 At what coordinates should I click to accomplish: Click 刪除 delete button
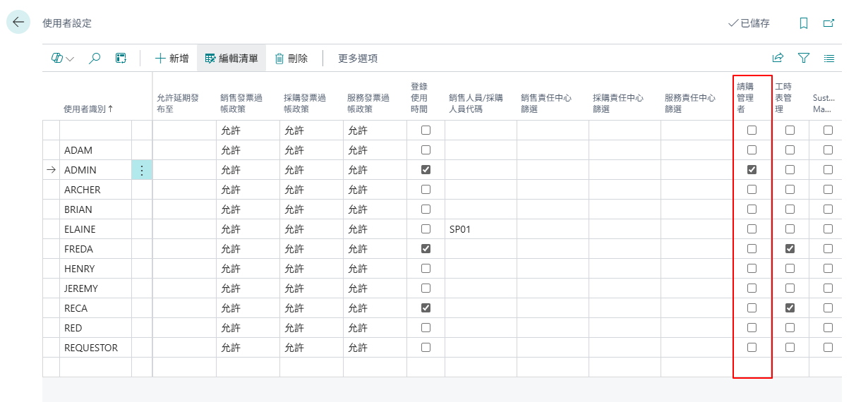(x=291, y=59)
